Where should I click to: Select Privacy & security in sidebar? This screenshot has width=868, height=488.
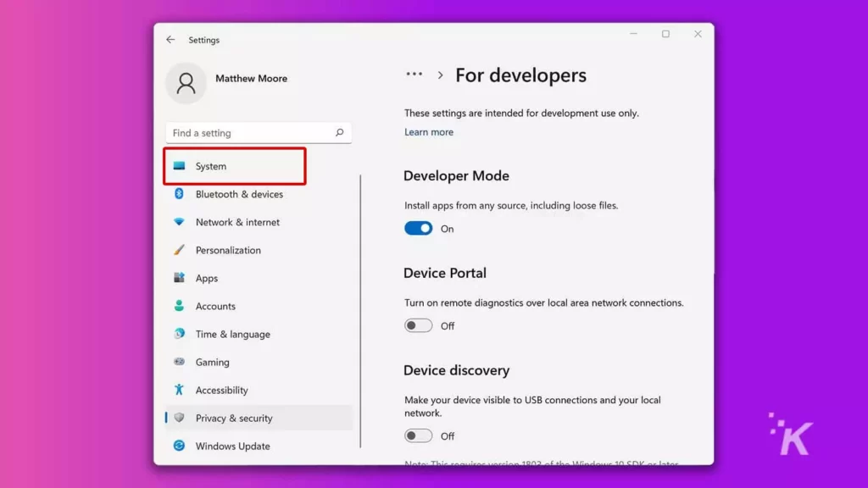[x=259, y=418]
